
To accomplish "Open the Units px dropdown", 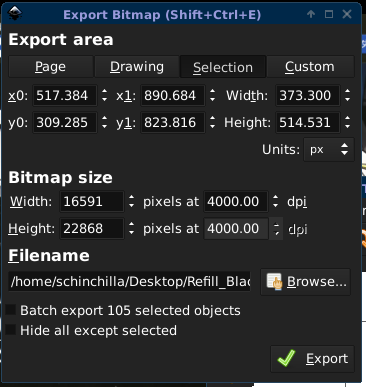I will pyautogui.click(x=329, y=150).
